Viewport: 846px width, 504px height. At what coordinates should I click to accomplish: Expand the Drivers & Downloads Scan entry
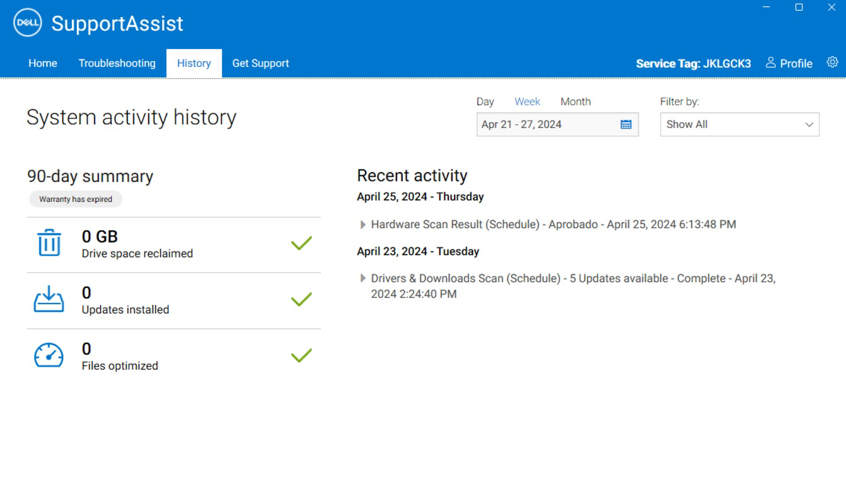362,278
